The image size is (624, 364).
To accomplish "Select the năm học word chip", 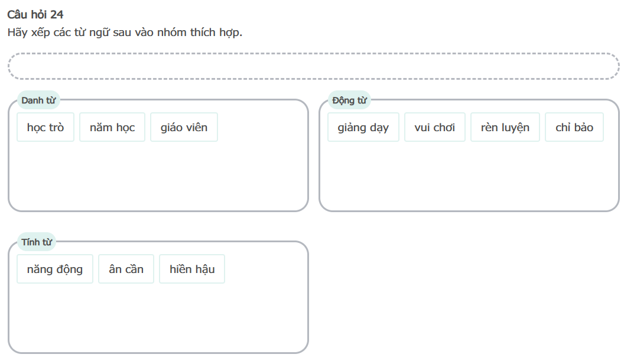I will coord(112,127).
